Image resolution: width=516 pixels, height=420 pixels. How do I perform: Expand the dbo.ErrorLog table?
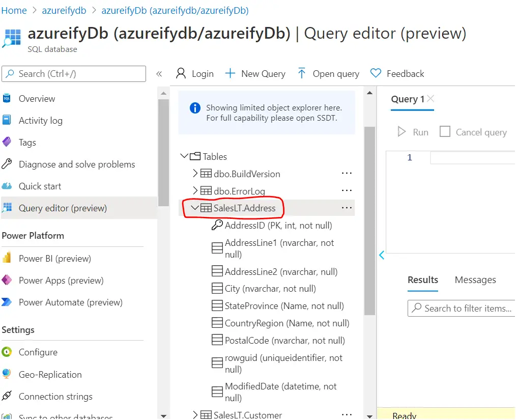click(x=195, y=190)
